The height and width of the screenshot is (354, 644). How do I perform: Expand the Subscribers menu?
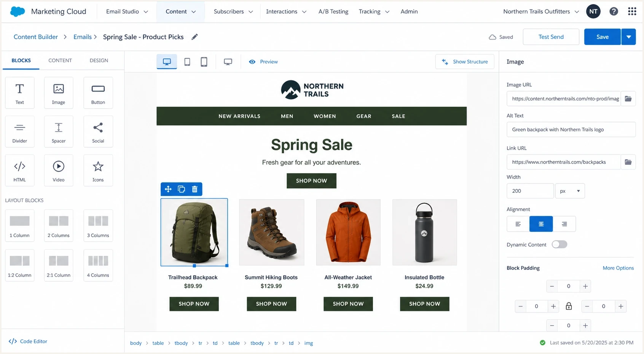pos(233,11)
